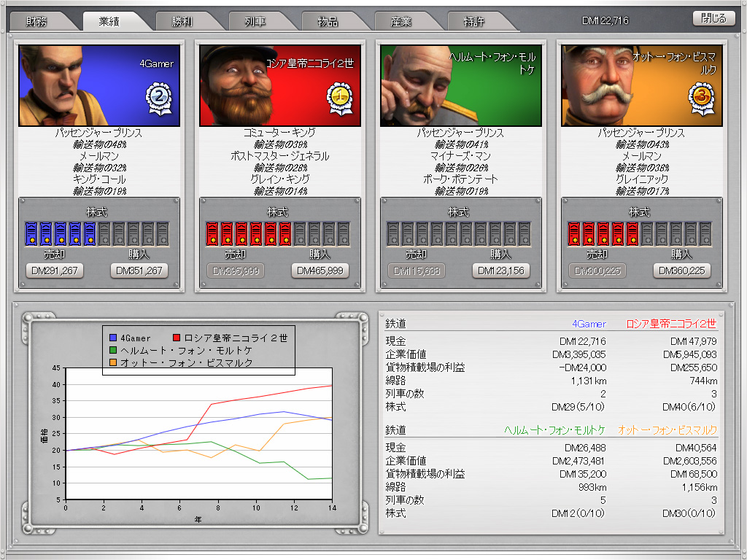
Task: Click the silver rank medal on 4Gamer's portrait
Action: (x=159, y=96)
